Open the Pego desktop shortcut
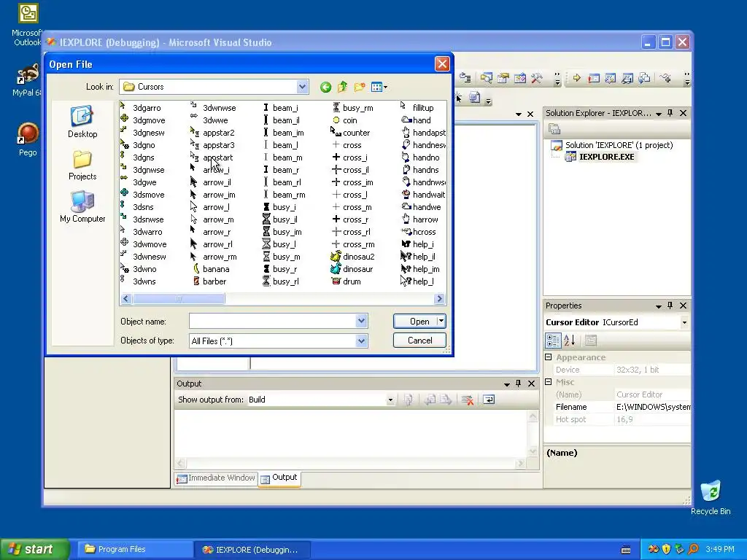 28,139
